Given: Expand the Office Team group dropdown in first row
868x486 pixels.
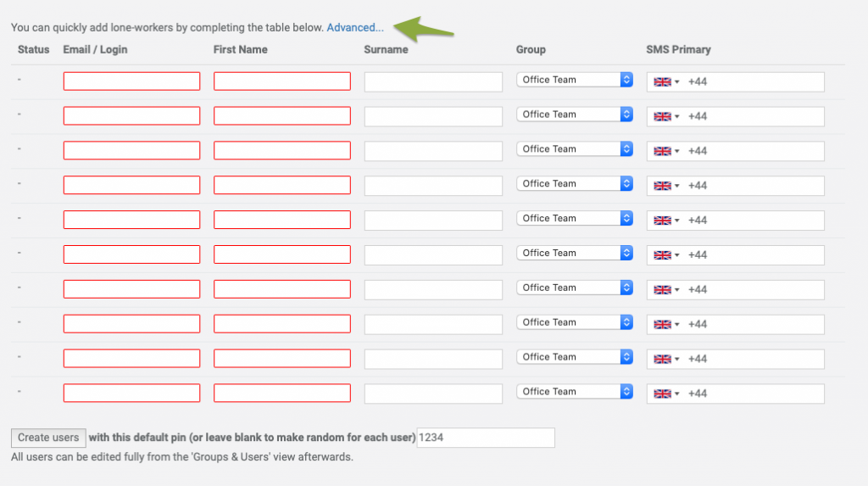Looking at the screenshot, I should (x=575, y=80).
